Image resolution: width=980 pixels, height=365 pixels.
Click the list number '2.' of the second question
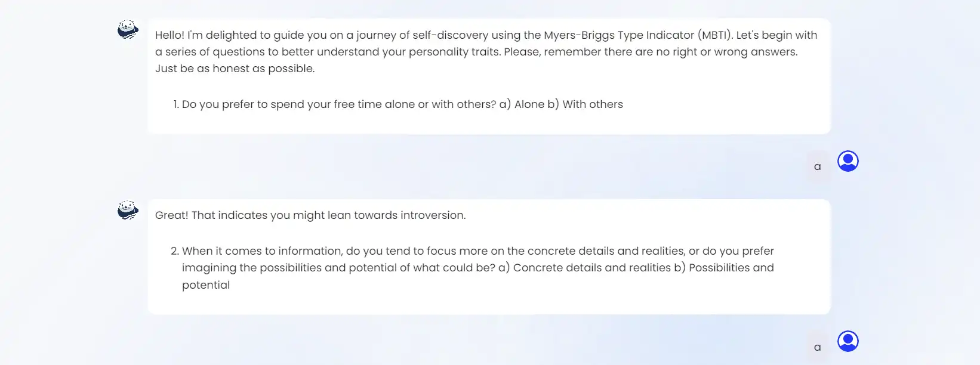coord(175,251)
